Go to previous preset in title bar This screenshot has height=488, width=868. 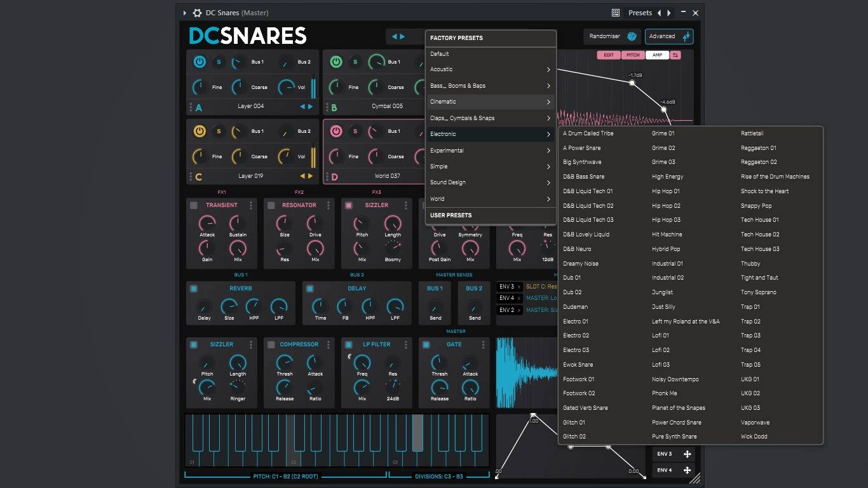(659, 13)
